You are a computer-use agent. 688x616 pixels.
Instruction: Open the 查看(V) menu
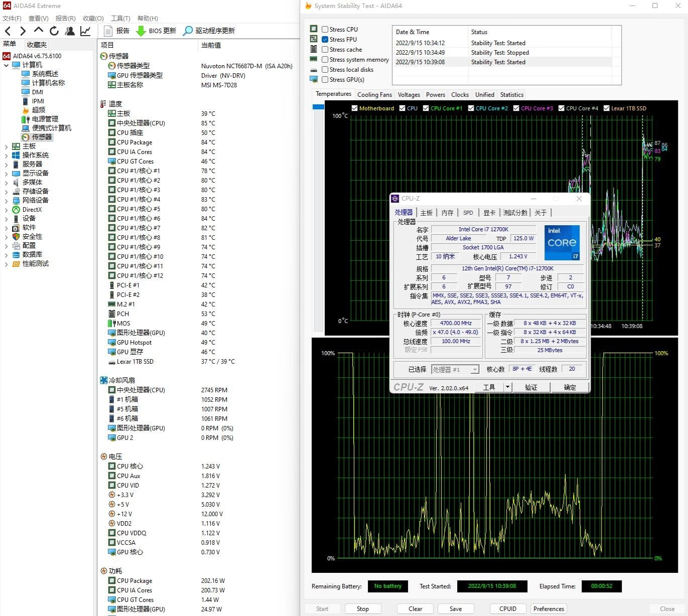pos(38,18)
